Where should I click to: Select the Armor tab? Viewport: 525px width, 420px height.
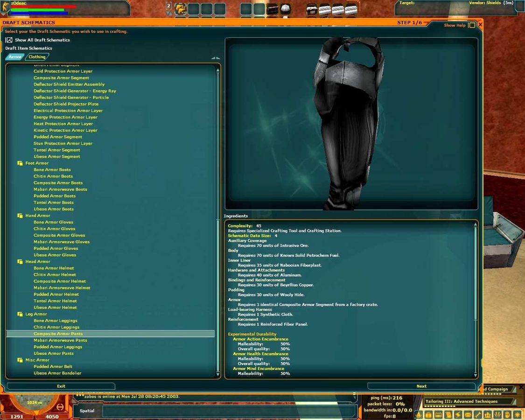[x=15, y=57]
